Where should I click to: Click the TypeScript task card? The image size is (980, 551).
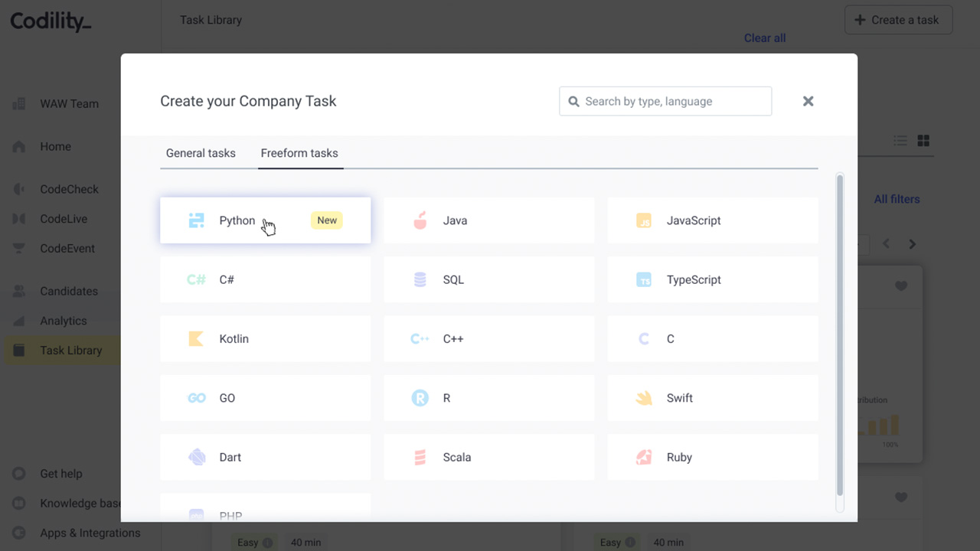point(713,280)
